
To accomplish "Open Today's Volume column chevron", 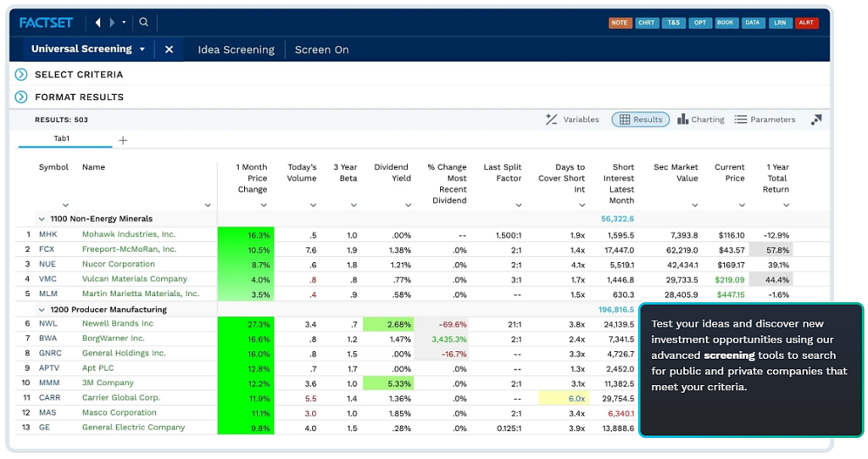I will click(x=313, y=205).
